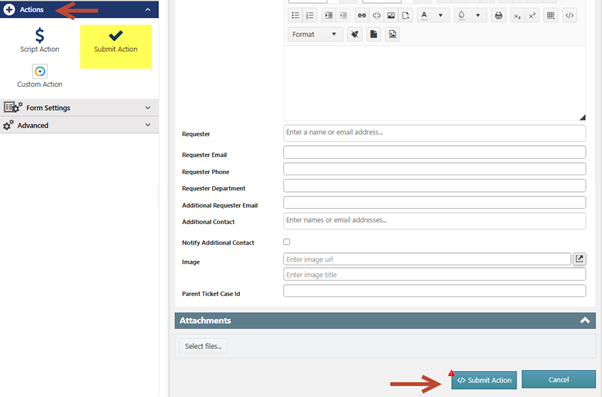
Task: Apply subscript formatting
Action: [x=517, y=16]
